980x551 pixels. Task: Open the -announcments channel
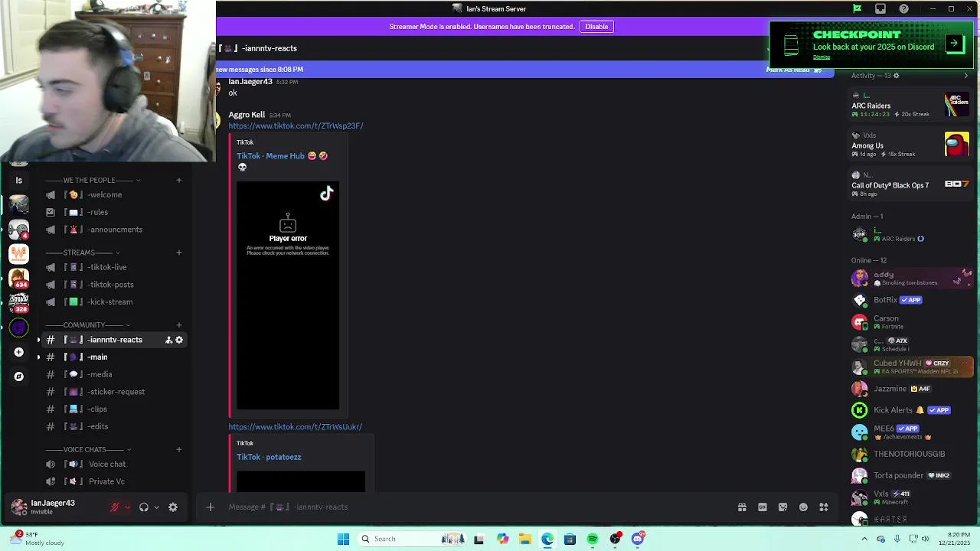(113, 230)
